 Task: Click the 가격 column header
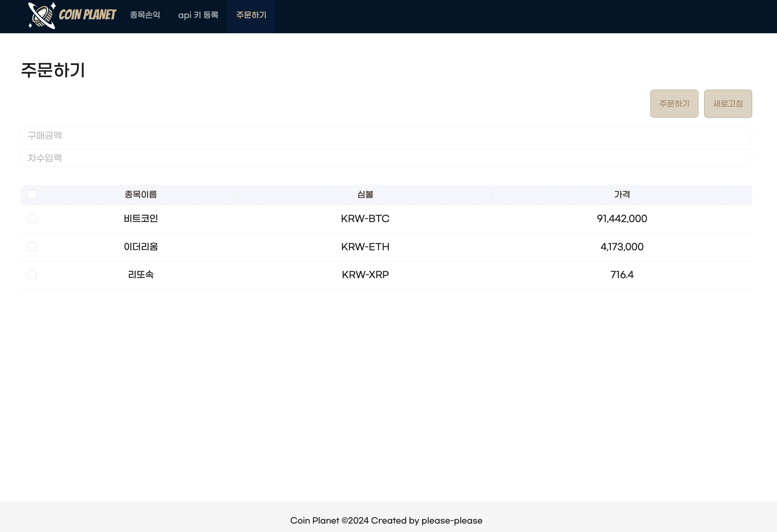pyautogui.click(x=622, y=194)
